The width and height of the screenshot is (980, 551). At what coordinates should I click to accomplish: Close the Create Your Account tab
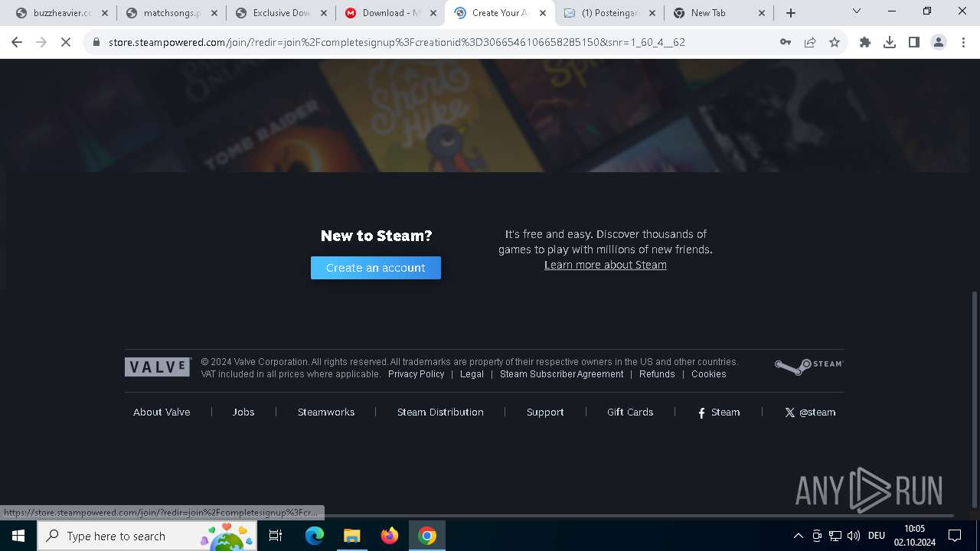point(543,13)
